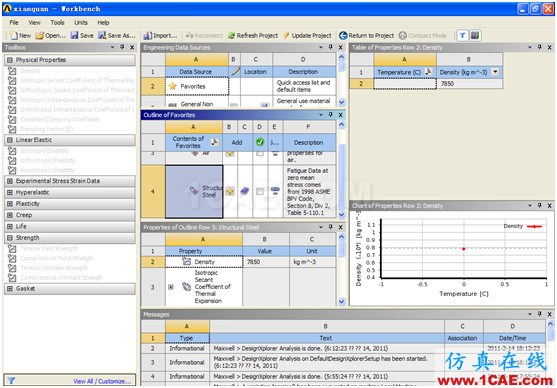
Task: Click the red Density data point on chart
Action: click(x=464, y=248)
